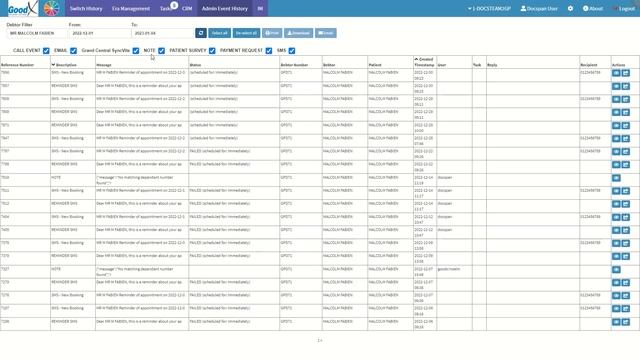Open the CRM menu item
This screenshot has height=360, width=640.
coord(187,9)
